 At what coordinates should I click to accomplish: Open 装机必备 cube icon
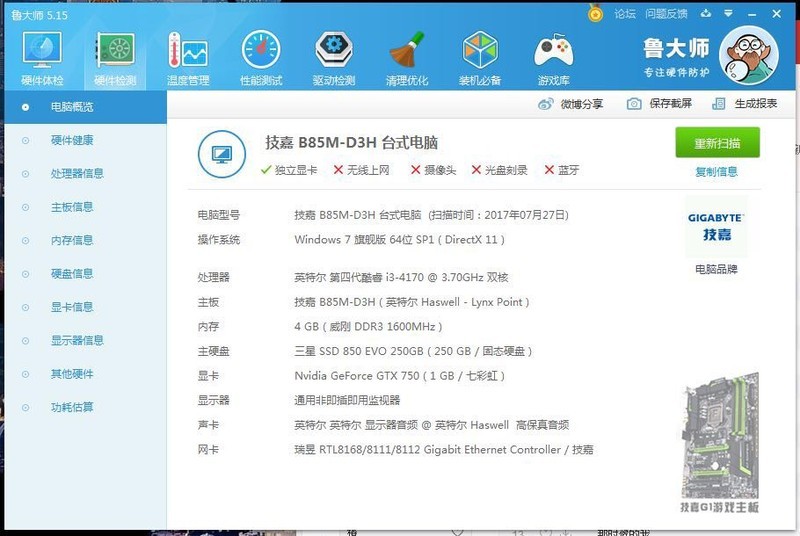480,50
